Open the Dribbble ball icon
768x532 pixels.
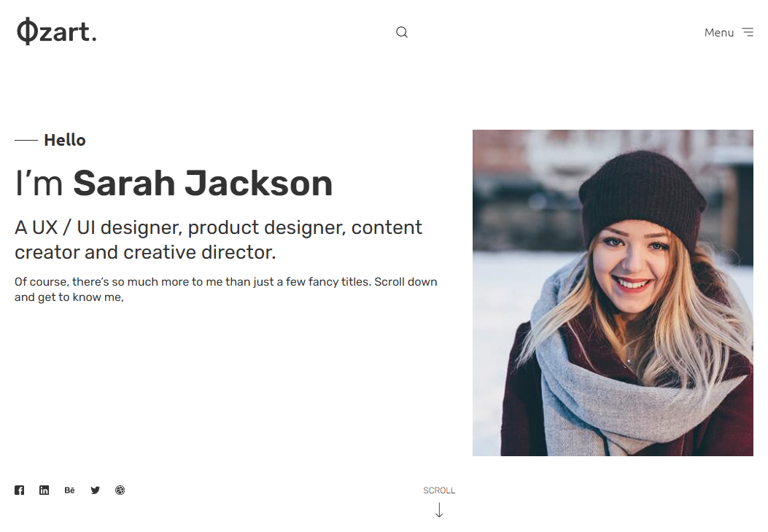coord(120,490)
